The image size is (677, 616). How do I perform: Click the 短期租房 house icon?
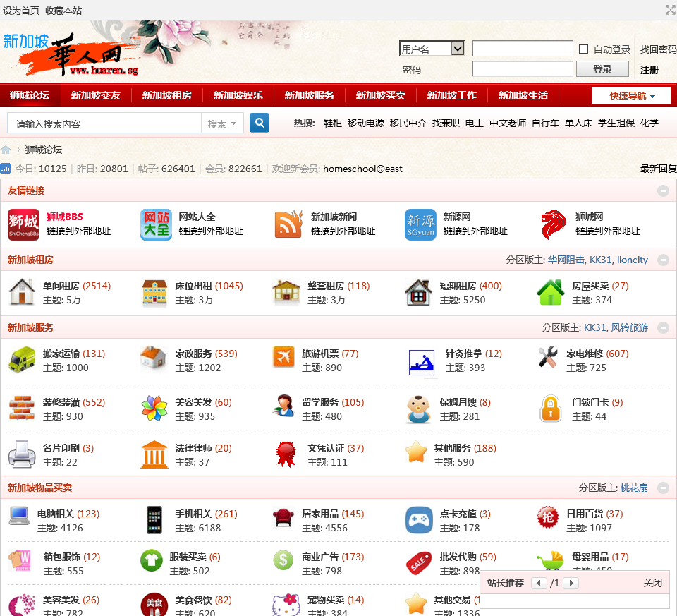coord(418,292)
